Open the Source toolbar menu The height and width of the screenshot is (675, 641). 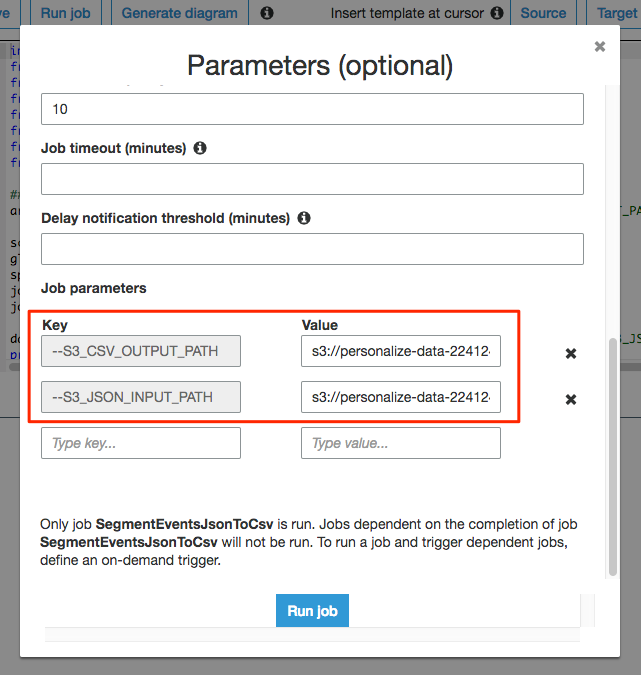click(x=544, y=13)
